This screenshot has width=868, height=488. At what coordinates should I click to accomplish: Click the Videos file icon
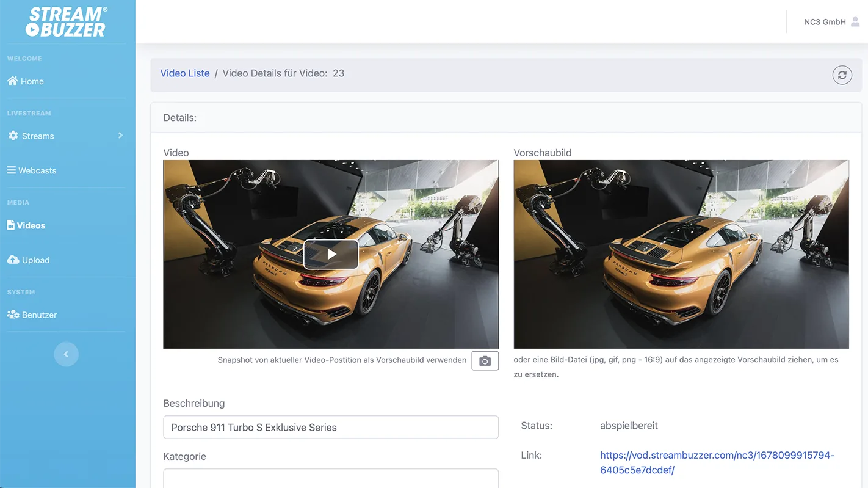(11, 225)
